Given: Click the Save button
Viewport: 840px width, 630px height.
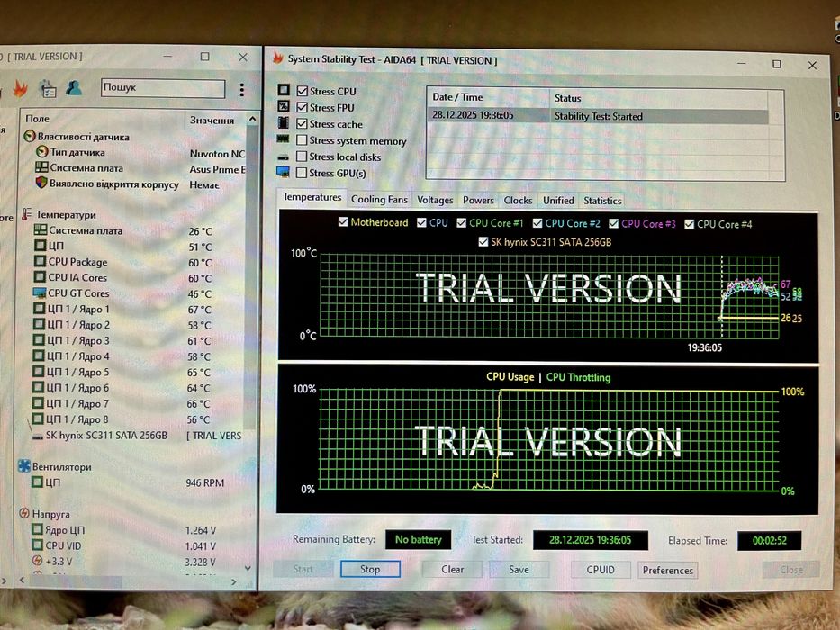Looking at the screenshot, I should pyautogui.click(x=519, y=570).
